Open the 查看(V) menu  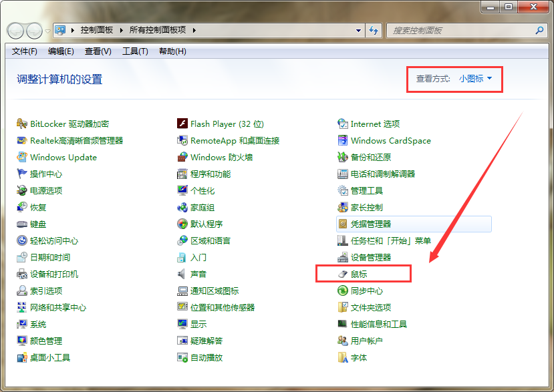coord(98,51)
